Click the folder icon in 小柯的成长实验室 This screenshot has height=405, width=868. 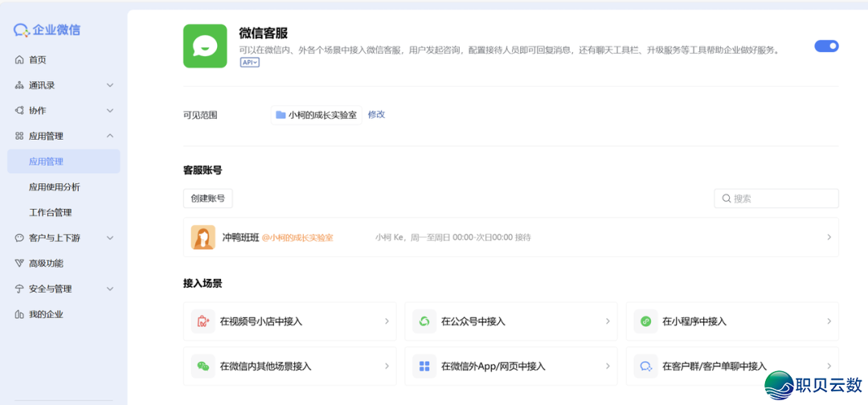coord(280,115)
